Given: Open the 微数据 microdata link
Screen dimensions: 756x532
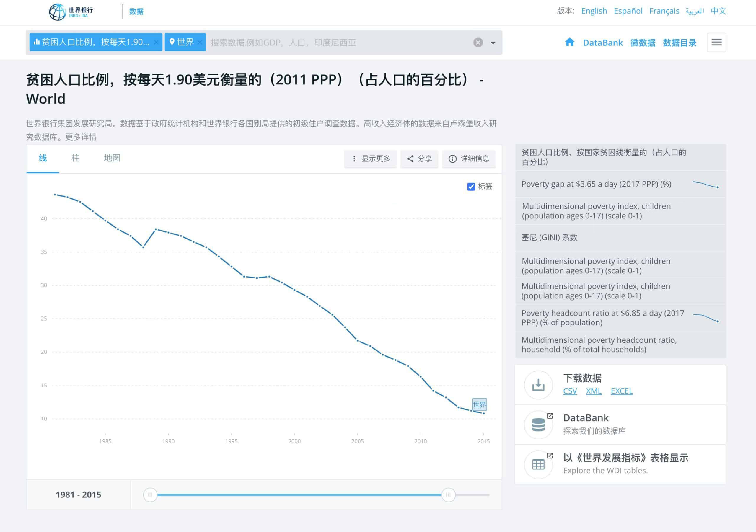Looking at the screenshot, I should (x=642, y=43).
